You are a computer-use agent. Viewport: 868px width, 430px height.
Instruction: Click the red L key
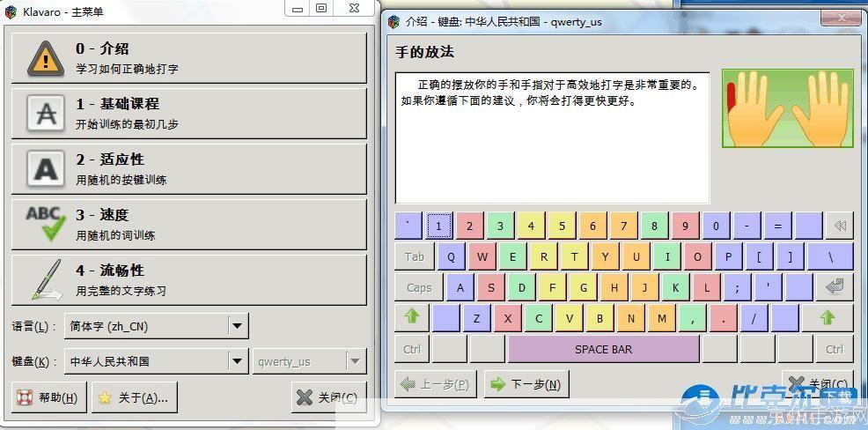click(707, 287)
